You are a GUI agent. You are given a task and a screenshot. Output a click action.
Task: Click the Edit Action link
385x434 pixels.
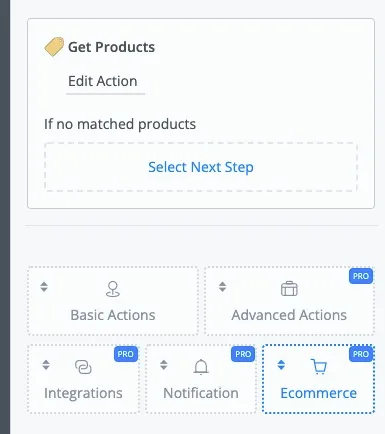coord(103,81)
